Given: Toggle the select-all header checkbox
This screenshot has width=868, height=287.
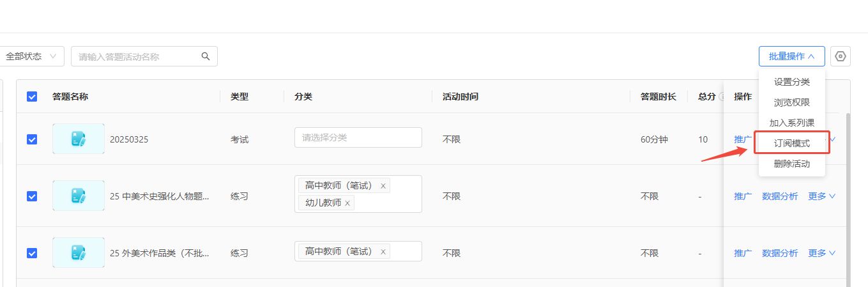Looking at the screenshot, I should [32, 97].
